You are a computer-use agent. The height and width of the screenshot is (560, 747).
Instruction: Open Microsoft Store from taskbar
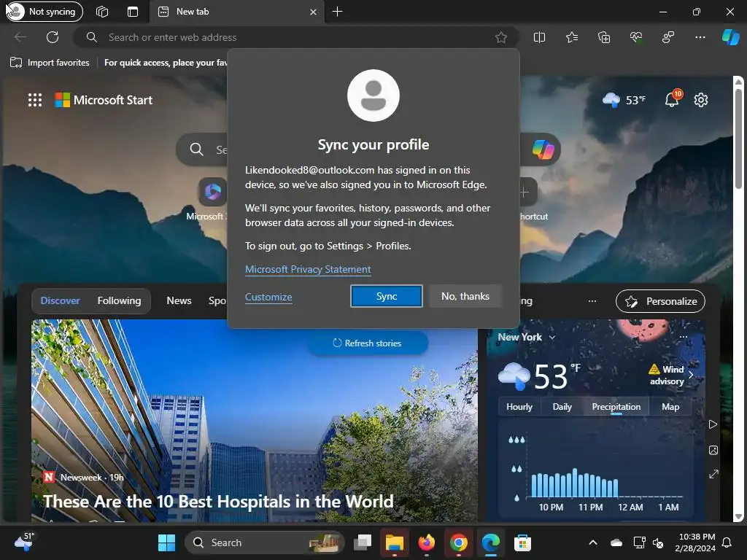pos(522,542)
